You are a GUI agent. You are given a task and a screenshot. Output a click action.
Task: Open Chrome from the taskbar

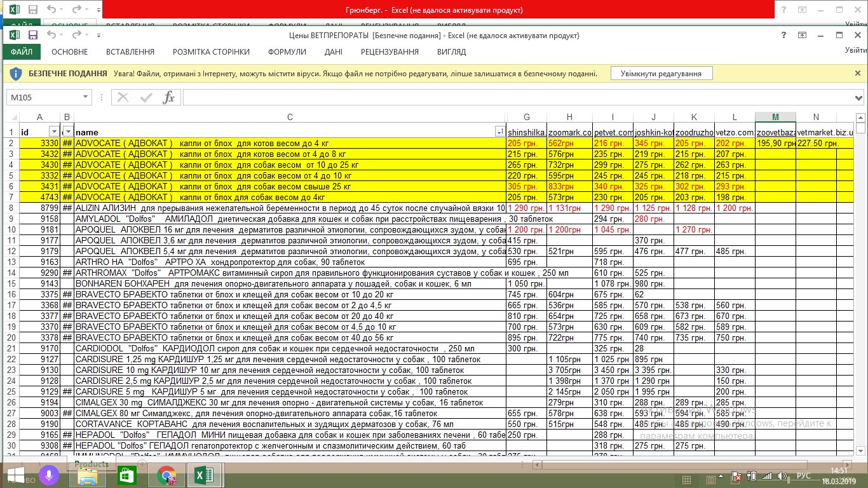pyautogui.click(x=166, y=476)
